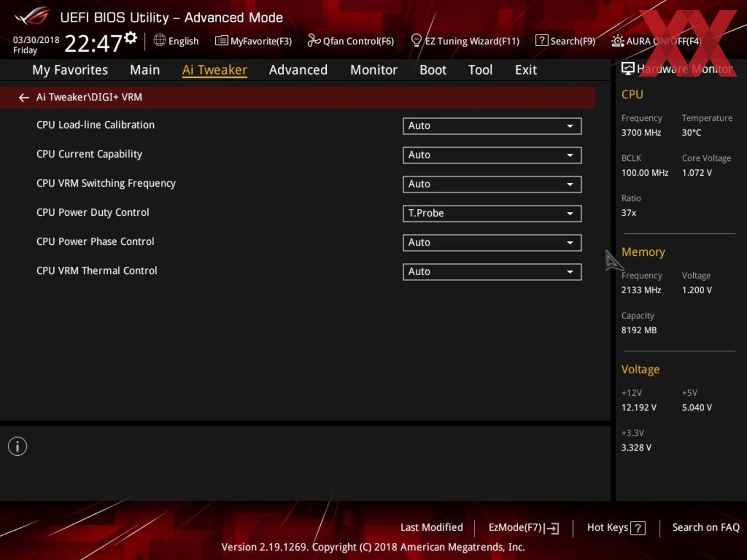Screen dimensions: 747x560
Task: Open CPU Current Capability dropdown
Action: click(x=492, y=155)
